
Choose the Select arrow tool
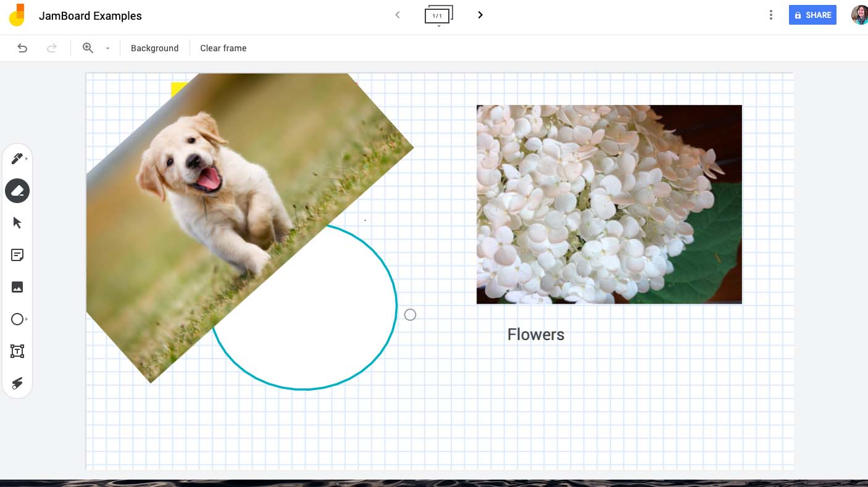tap(17, 223)
